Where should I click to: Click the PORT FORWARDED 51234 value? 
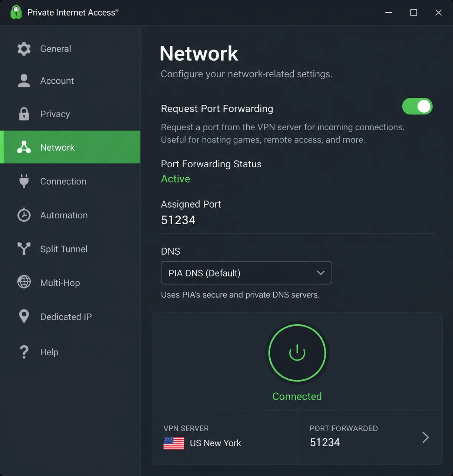(325, 442)
